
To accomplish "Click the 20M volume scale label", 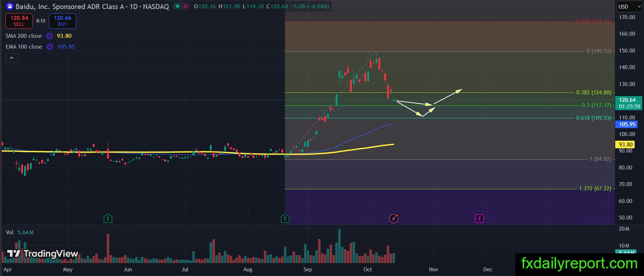I will 624,229.
